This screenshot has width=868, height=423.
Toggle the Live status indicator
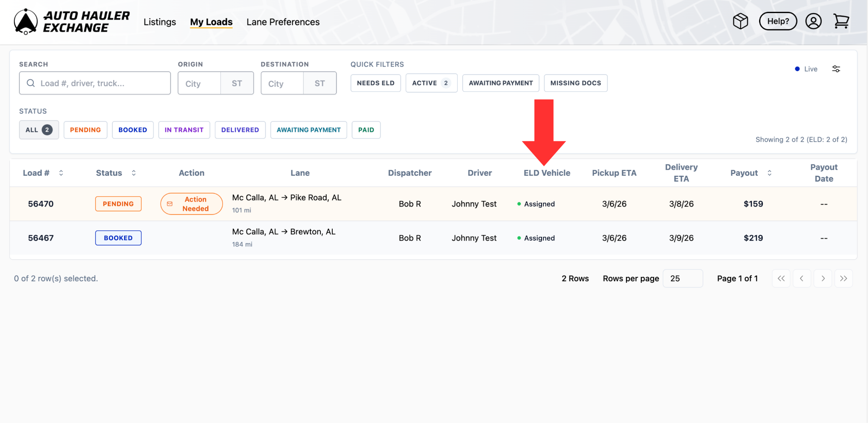click(806, 69)
